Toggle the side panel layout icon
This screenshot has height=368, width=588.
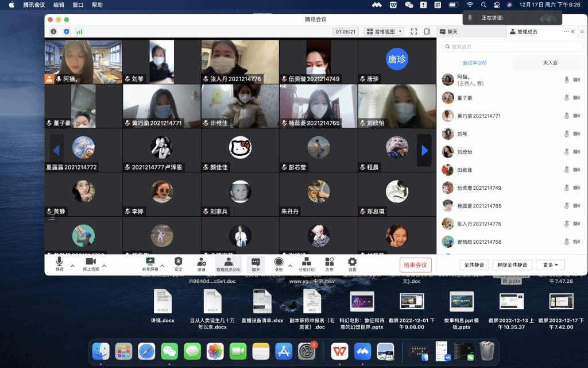click(x=427, y=32)
